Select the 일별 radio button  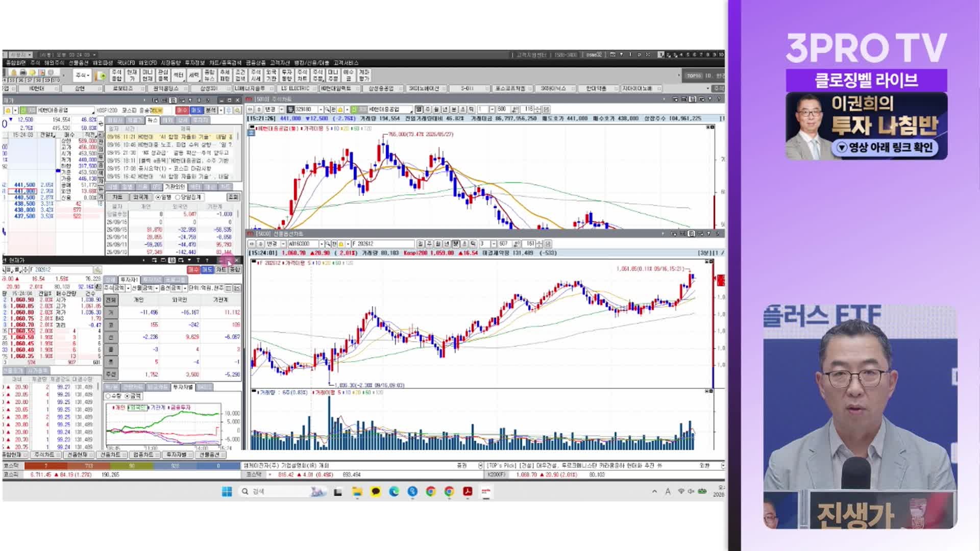point(163,197)
